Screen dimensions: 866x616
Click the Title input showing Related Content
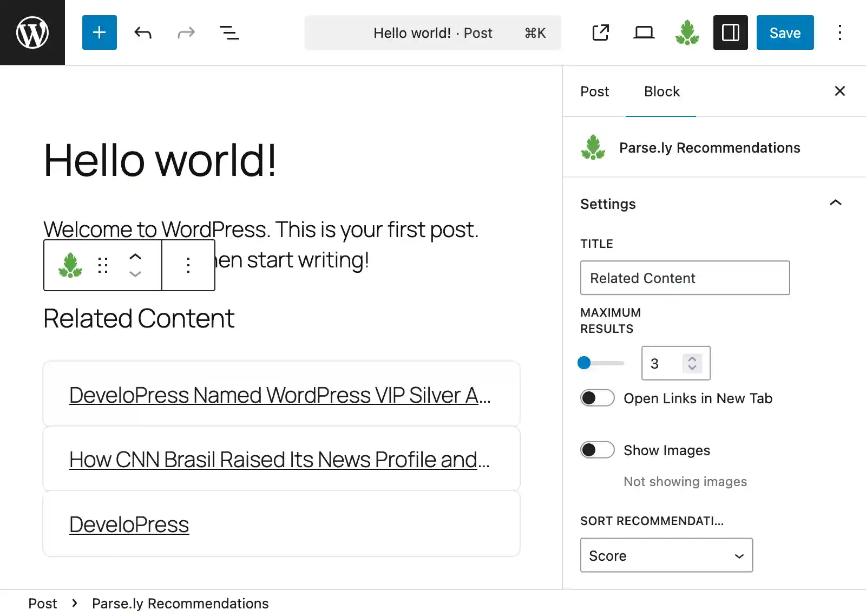pyautogui.click(x=685, y=278)
